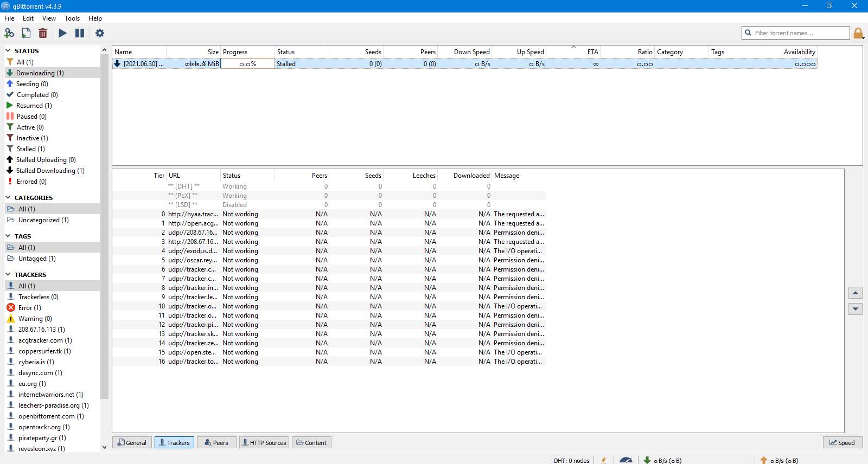This screenshot has width=868, height=464.
Task: Click the Speed graph button
Action: pos(843,442)
